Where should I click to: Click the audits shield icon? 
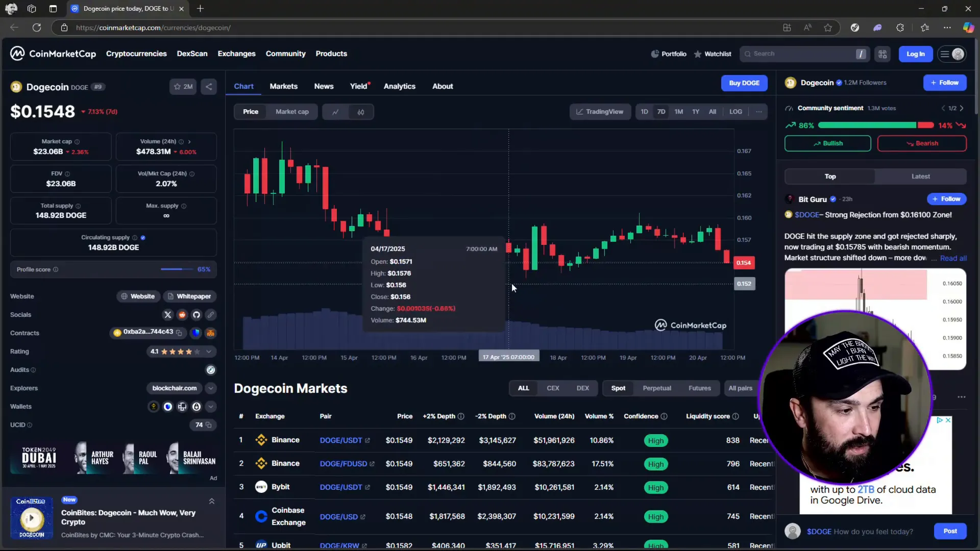(211, 370)
